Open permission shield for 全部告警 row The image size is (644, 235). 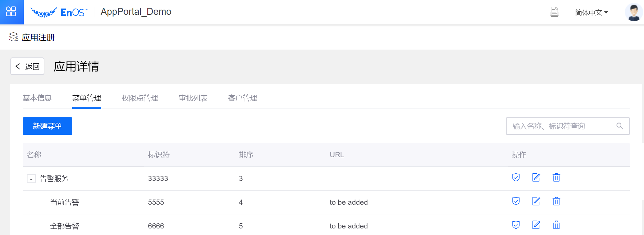pos(516,225)
